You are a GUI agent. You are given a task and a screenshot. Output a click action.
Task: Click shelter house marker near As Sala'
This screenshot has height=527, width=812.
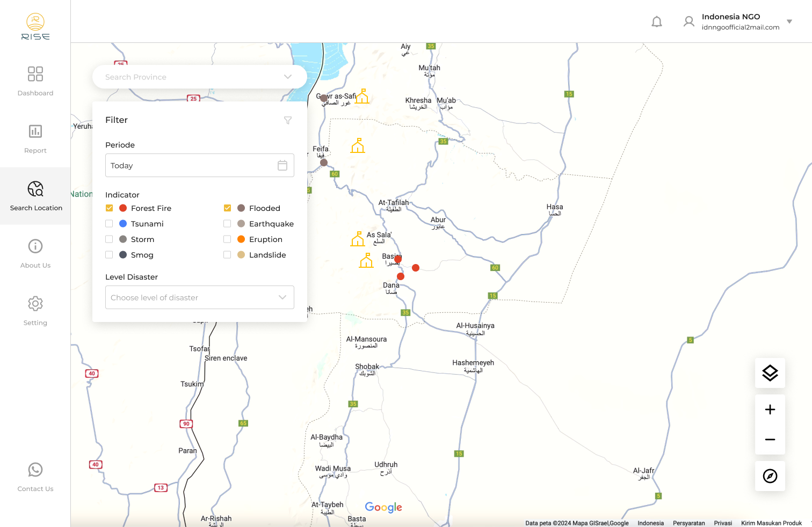click(x=358, y=239)
